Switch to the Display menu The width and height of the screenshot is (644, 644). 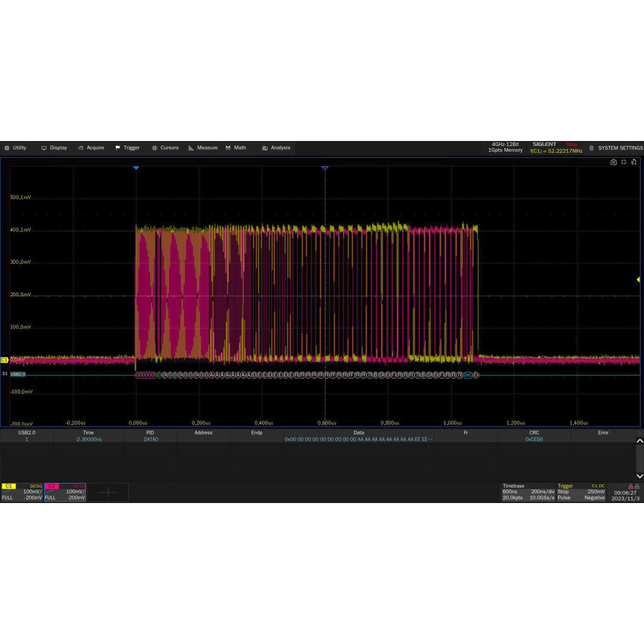[55, 148]
